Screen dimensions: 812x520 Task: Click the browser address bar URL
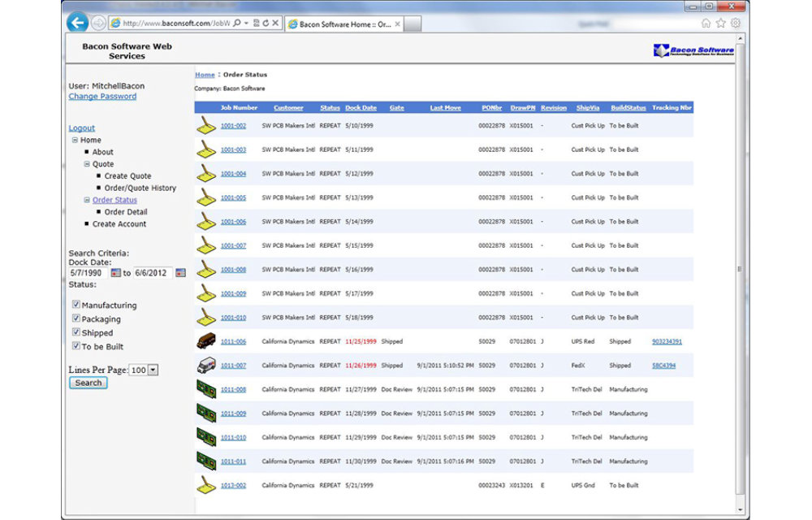coord(176,24)
